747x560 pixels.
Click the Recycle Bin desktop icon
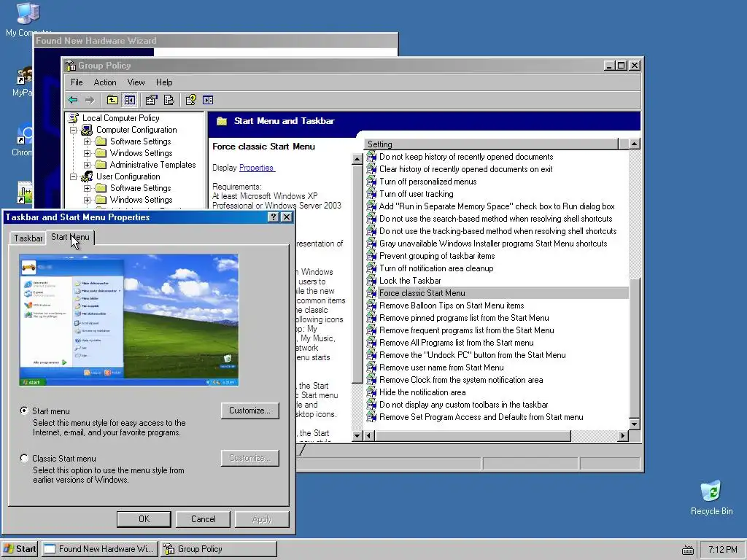point(711,491)
